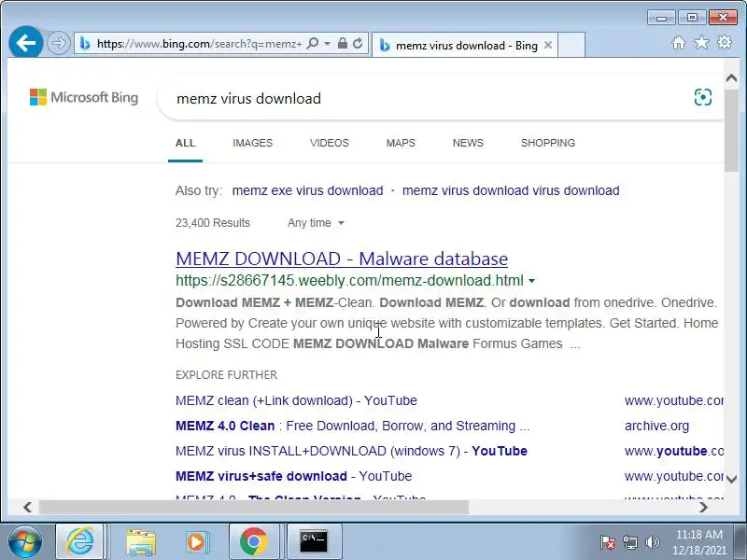Open Command Prompt taskbar icon
The width and height of the screenshot is (747, 560).
(x=314, y=541)
